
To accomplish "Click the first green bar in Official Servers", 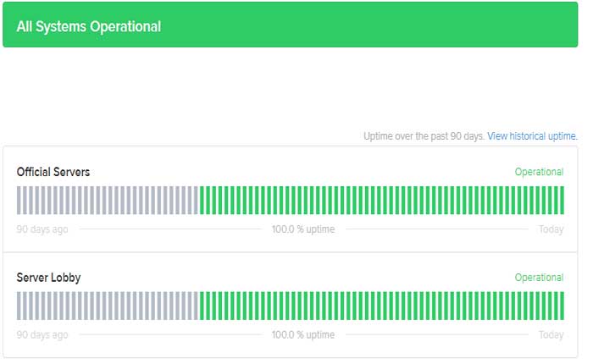I will coord(202,200).
